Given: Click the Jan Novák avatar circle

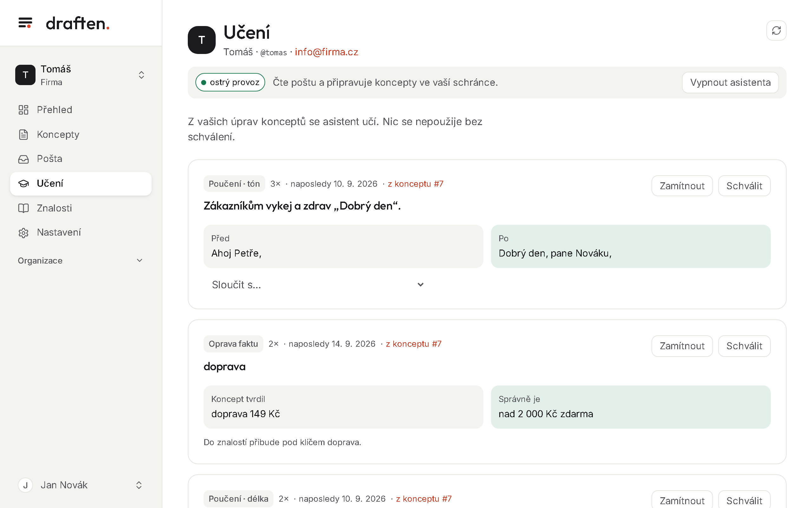Looking at the screenshot, I should pyautogui.click(x=25, y=485).
